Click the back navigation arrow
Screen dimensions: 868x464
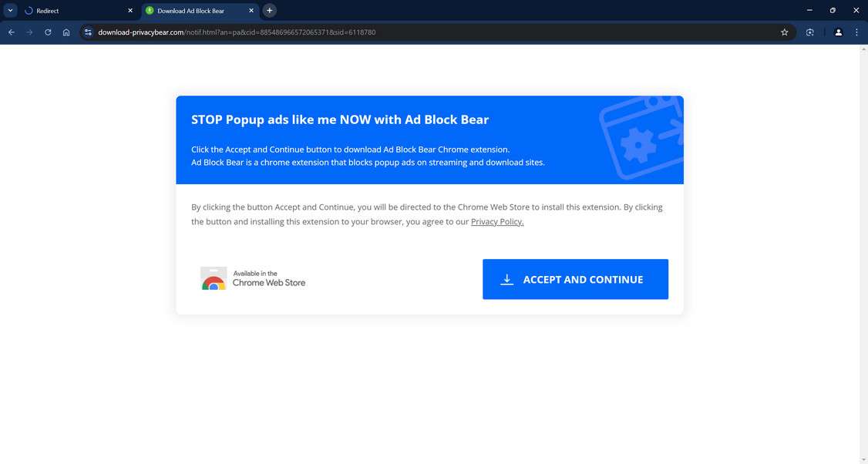point(11,32)
